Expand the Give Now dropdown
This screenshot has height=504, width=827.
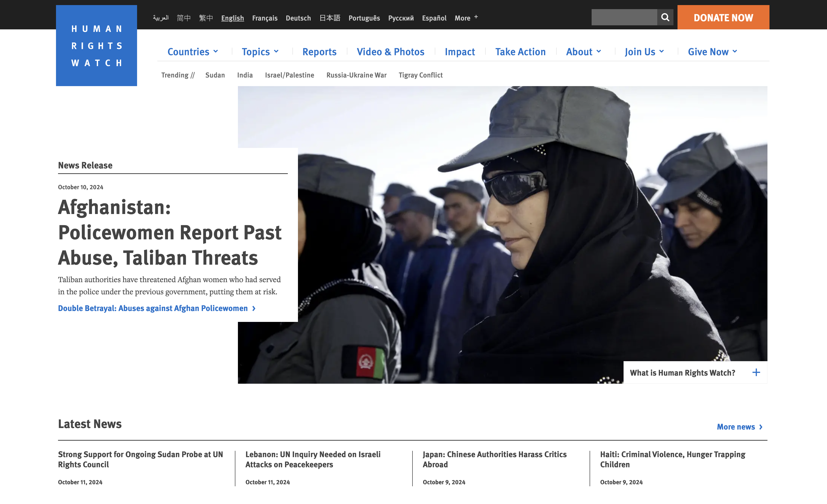[712, 52]
